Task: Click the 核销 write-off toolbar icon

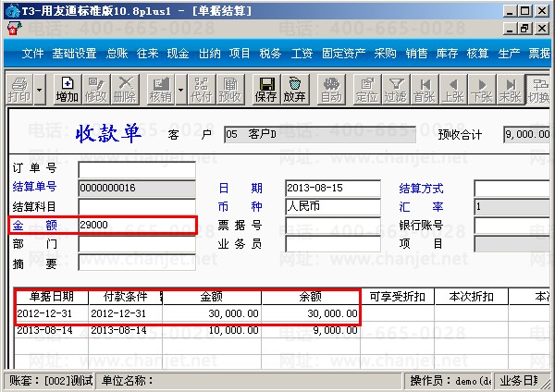Action: pyautogui.click(x=161, y=90)
